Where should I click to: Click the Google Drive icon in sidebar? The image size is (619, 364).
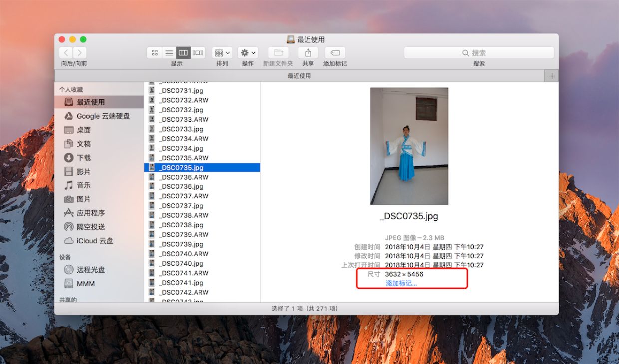click(x=69, y=116)
